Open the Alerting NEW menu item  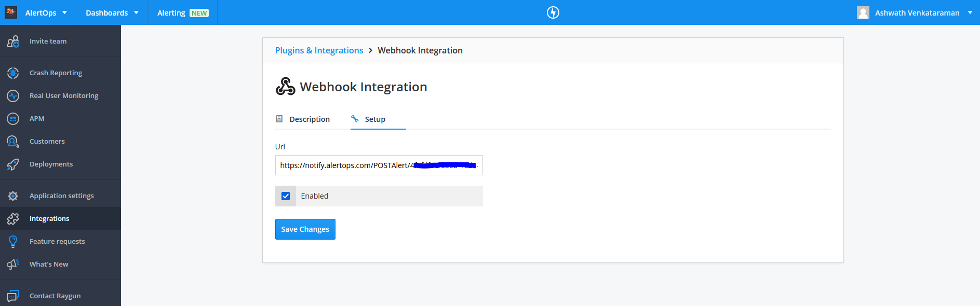[183, 12]
